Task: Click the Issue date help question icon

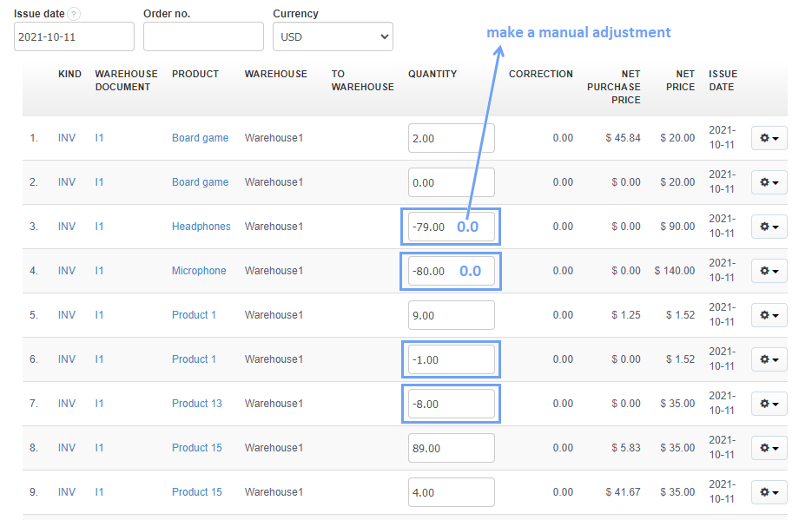Action: click(74, 14)
